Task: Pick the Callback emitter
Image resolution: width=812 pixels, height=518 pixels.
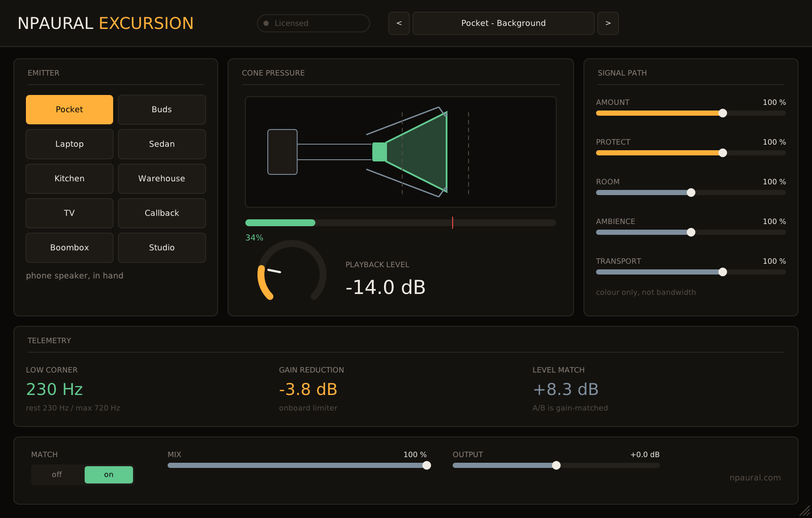Action: pyautogui.click(x=162, y=213)
